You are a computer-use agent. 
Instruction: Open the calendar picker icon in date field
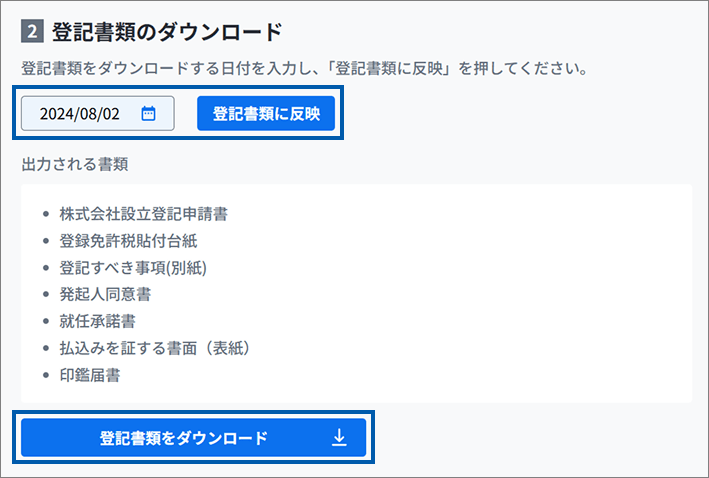tap(148, 114)
